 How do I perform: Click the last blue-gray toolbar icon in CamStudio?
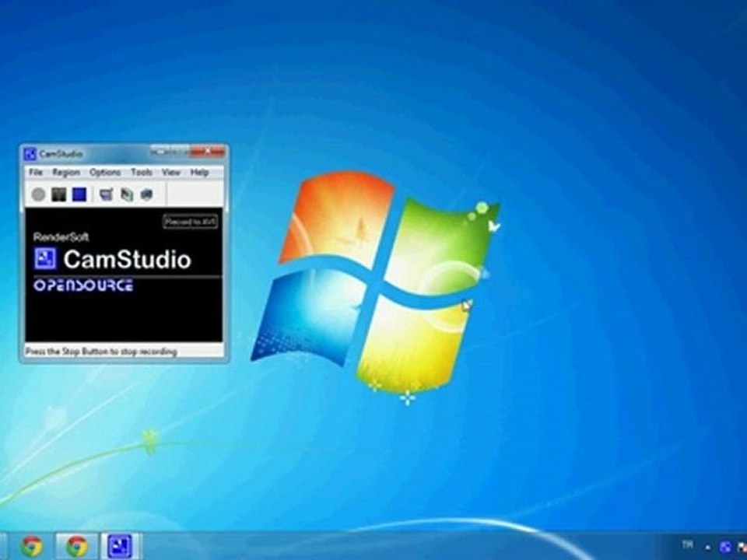tap(147, 194)
